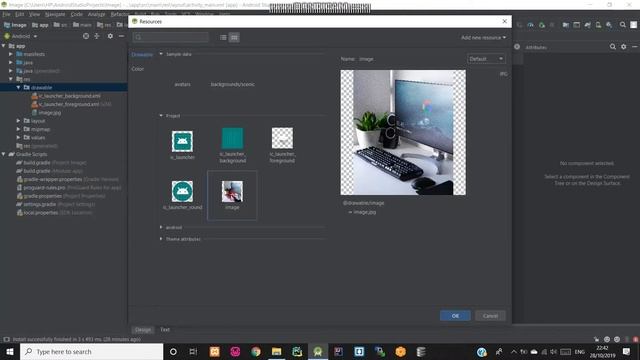Switch to Design tab
640x360 pixels.
(x=142, y=330)
